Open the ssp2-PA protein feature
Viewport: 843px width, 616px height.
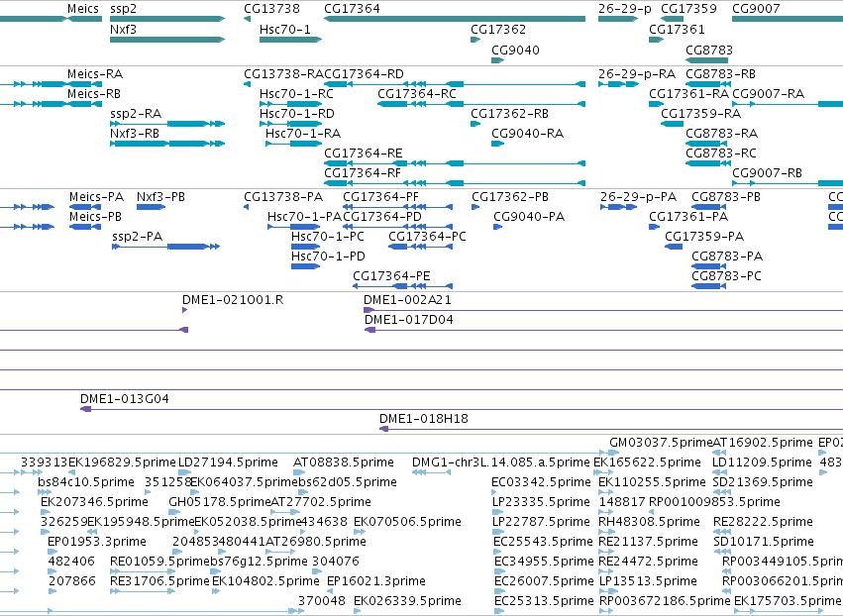(166, 247)
